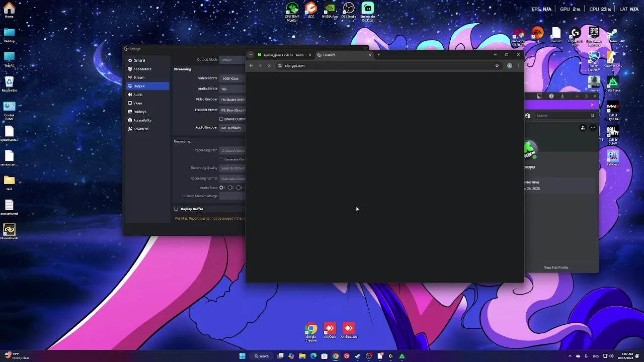Image resolution: width=644 pixels, height=362 pixels.
Task: Click taskbar Search box
Action: point(262,356)
